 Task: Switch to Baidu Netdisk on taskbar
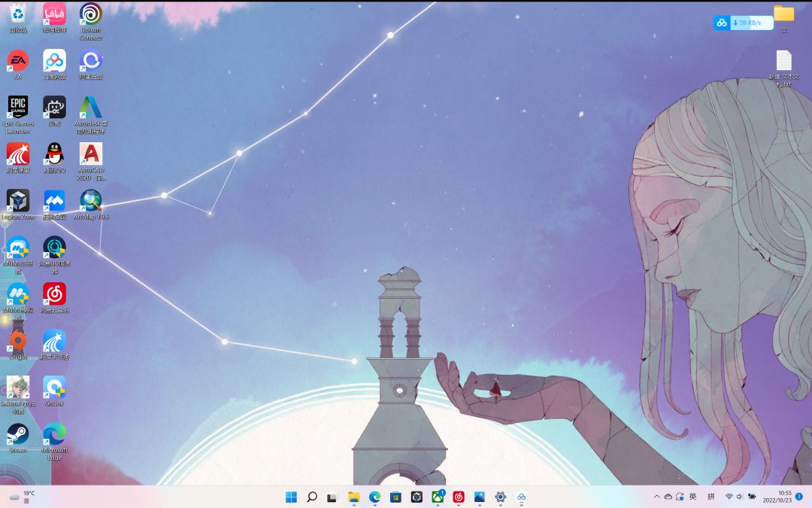[x=522, y=497]
